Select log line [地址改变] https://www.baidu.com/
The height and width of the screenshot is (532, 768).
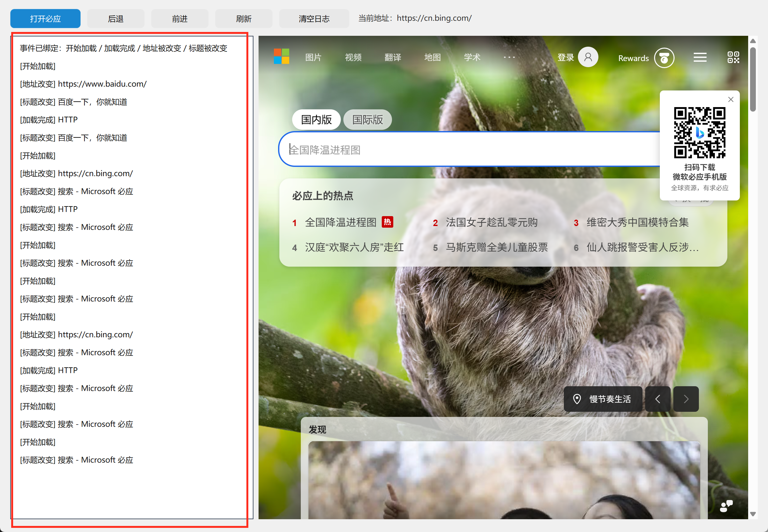click(83, 84)
